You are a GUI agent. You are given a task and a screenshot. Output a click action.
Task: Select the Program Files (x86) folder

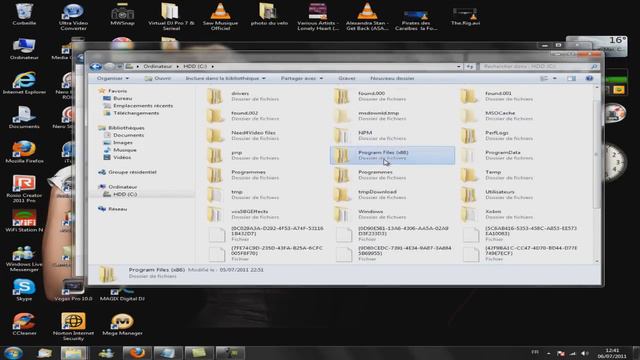click(x=392, y=155)
